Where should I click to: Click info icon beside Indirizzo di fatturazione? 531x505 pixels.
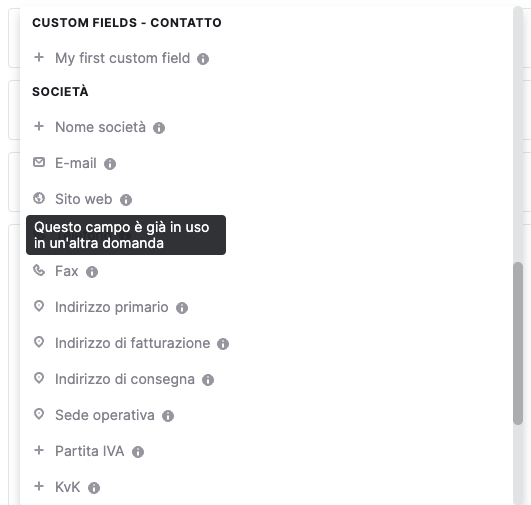[223, 344]
